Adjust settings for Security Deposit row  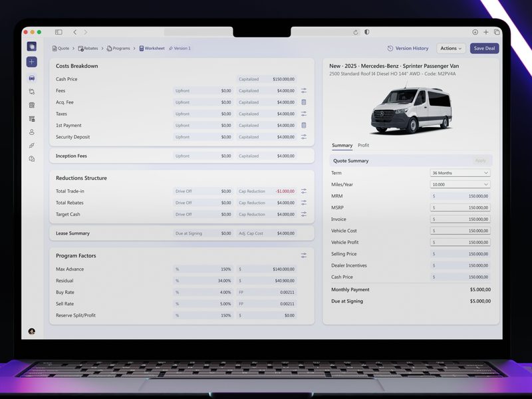click(304, 137)
